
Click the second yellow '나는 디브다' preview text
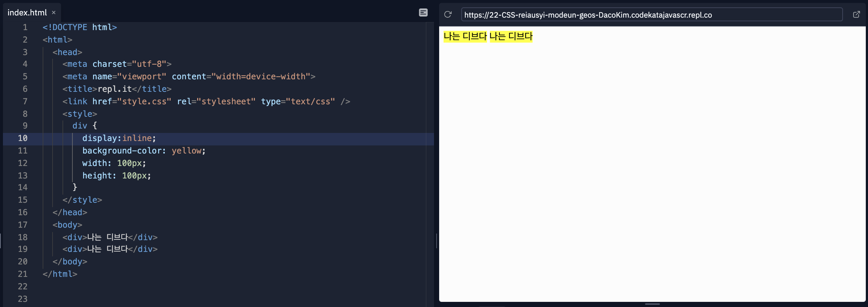[511, 36]
